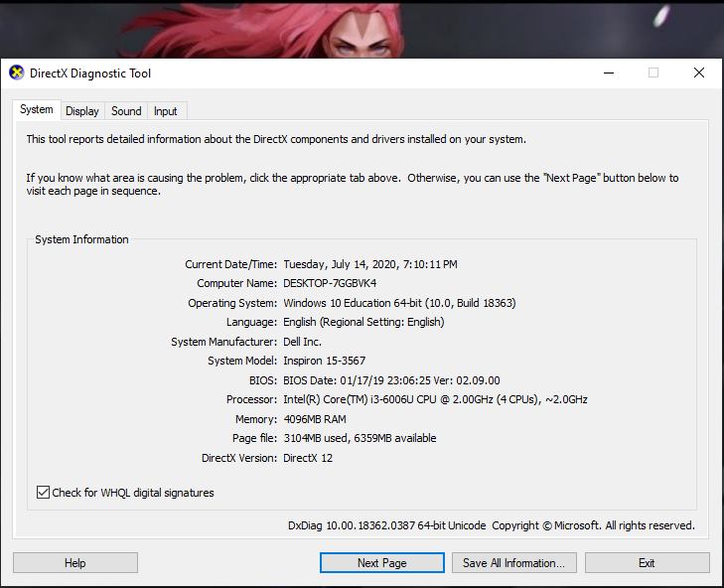Click the BIOS field label
This screenshot has height=588, width=724.
coord(263,380)
